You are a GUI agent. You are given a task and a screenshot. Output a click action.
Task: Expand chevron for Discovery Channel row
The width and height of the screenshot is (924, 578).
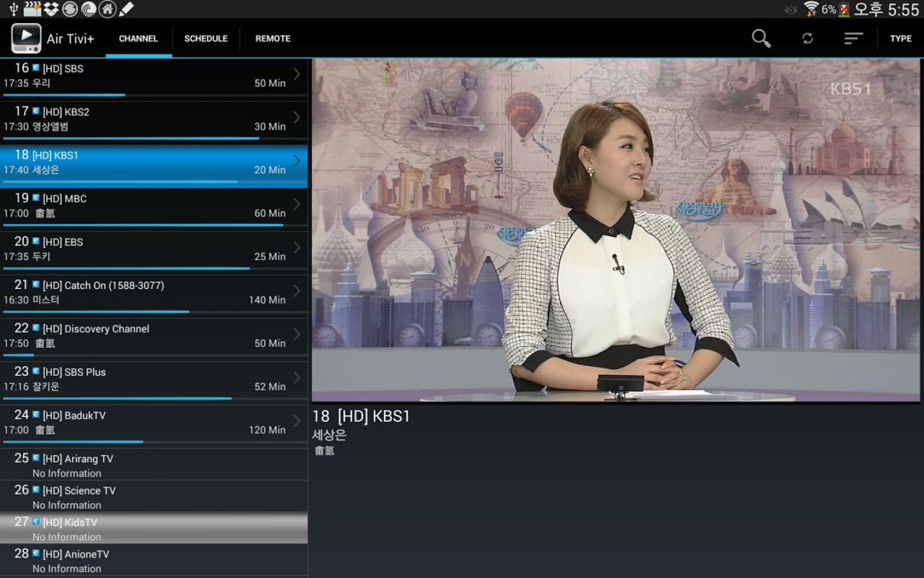(x=297, y=334)
